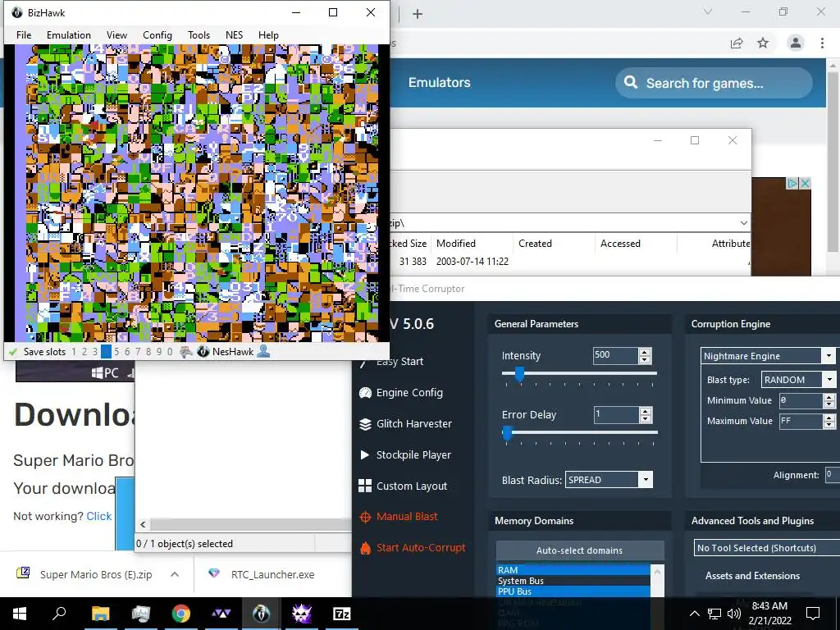Open File Explorer from the taskbar
The width and height of the screenshot is (840, 630).
(100, 614)
